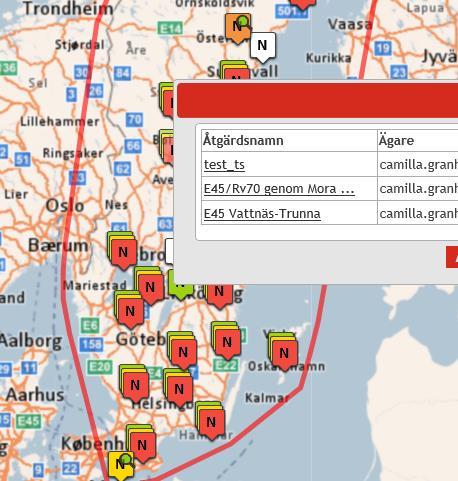Screen dimensions: 458x481
Task: Click owner cell in E45 Vattnäs-Trunna row
Action: click(x=418, y=214)
